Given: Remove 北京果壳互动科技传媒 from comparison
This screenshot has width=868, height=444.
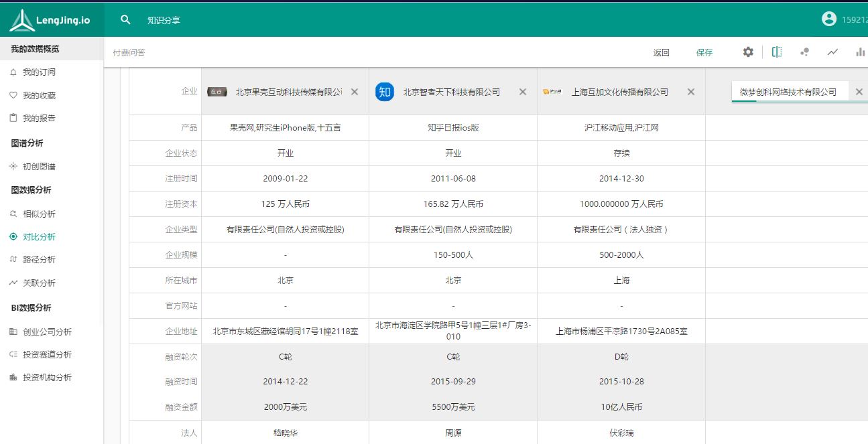Looking at the screenshot, I should click(x=355, y=92).
